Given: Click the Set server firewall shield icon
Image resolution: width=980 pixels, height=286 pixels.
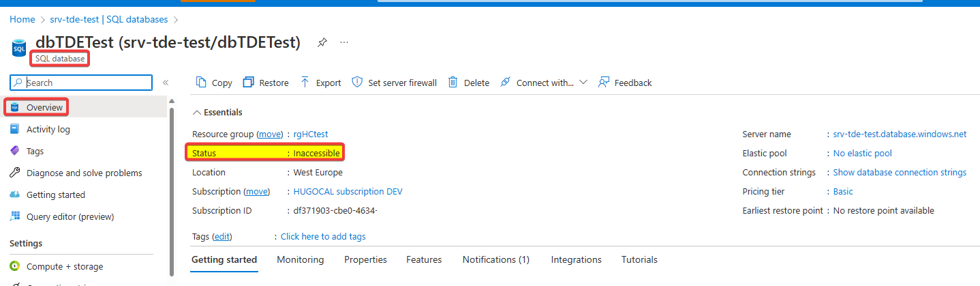Looking at the screenshot, I should pos(357,82).
